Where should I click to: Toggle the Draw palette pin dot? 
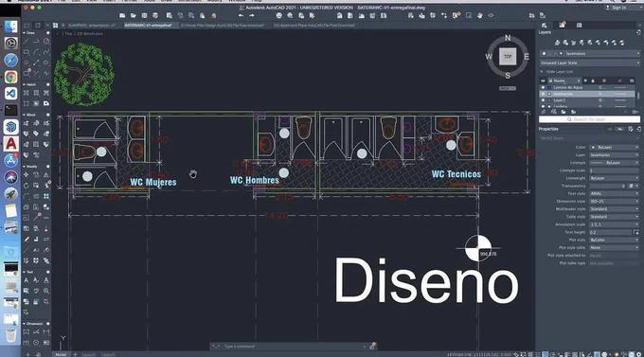coord(47,33)
